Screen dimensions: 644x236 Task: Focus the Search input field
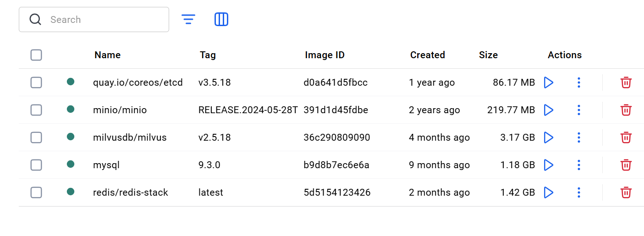tap(94, 20)
